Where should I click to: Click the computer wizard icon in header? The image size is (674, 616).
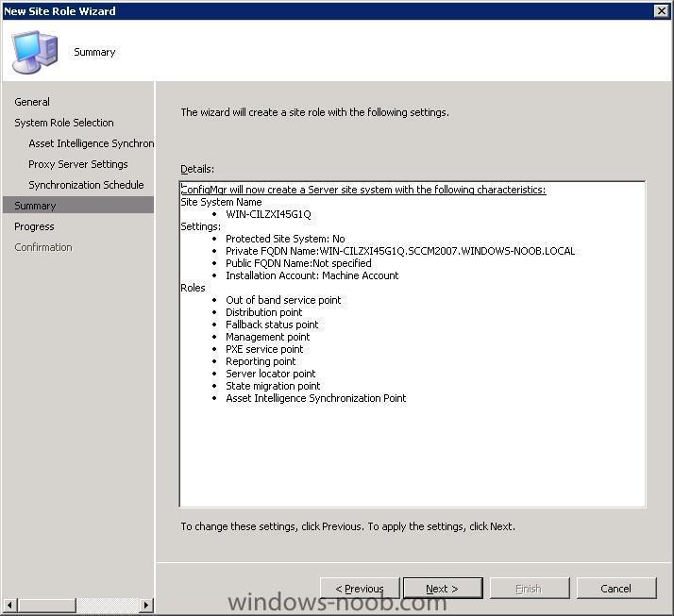34,52
